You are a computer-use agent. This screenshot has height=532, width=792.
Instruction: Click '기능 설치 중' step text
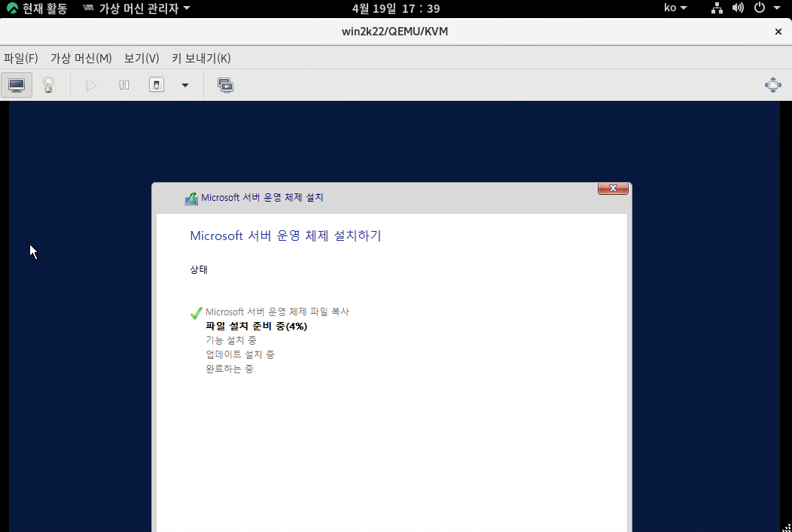(x=231, y=341)
